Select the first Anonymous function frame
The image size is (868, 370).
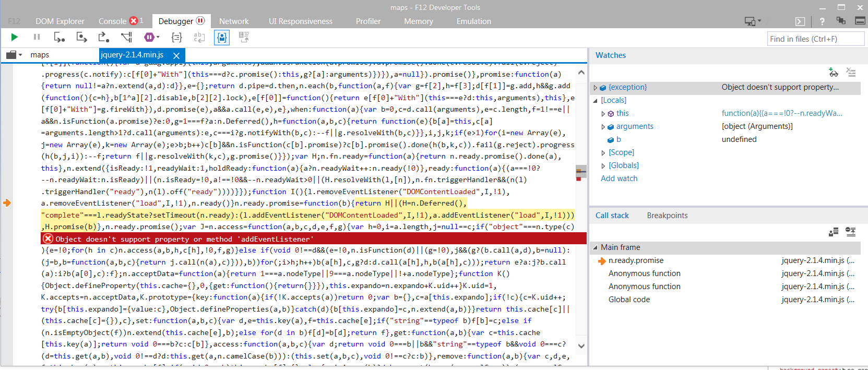pos(725,273)
